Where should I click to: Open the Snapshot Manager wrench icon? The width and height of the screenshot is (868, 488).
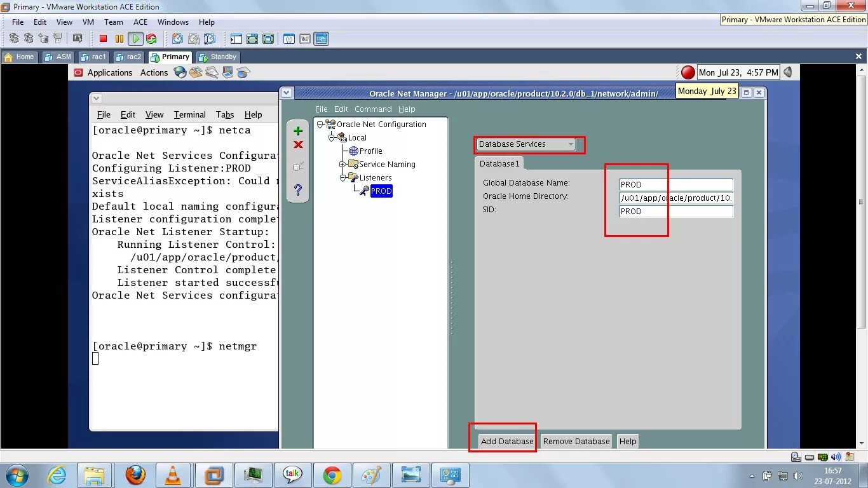tap(209, 39)
